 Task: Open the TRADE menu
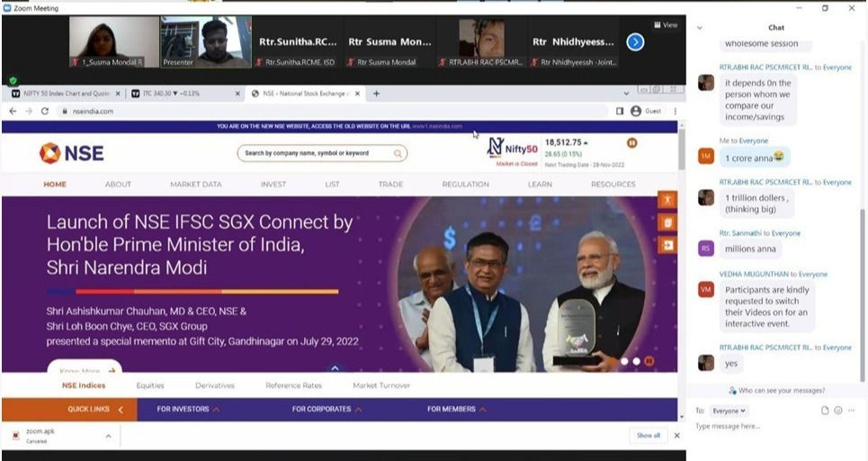[390, 184]
